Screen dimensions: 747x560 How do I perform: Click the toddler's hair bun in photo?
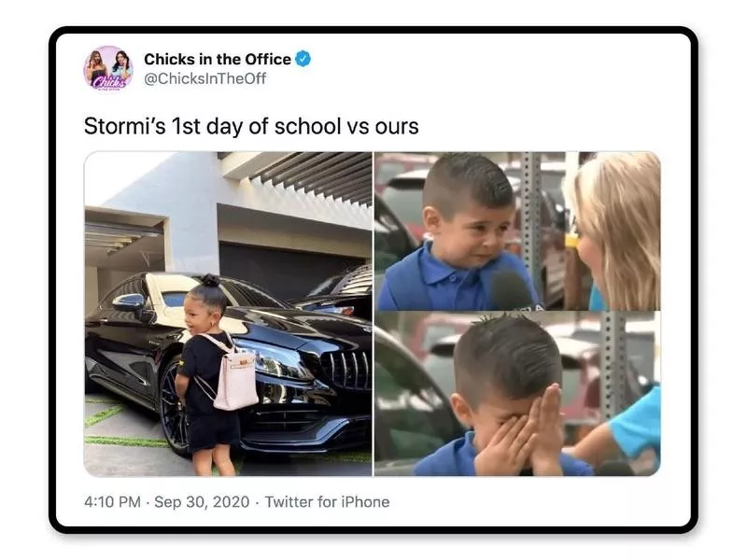tap(210, 279)
